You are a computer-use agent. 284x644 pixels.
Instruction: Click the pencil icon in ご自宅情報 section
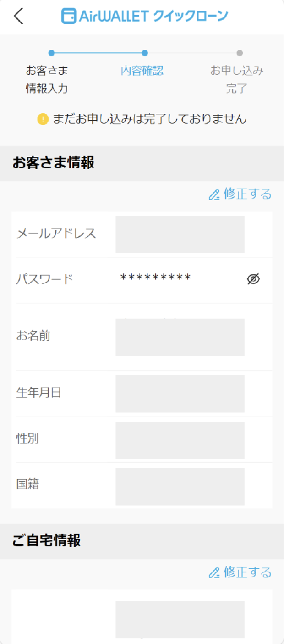[214, 573]
